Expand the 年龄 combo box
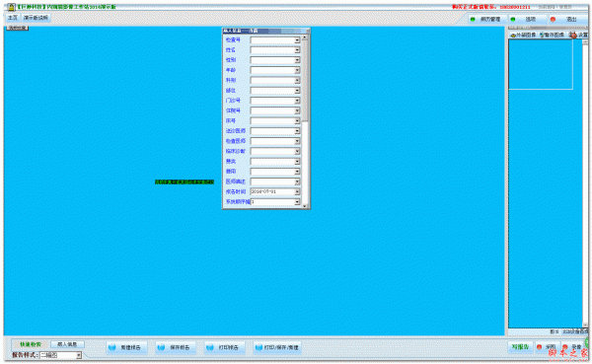This screenshot has height=364, width=592. 297,70
